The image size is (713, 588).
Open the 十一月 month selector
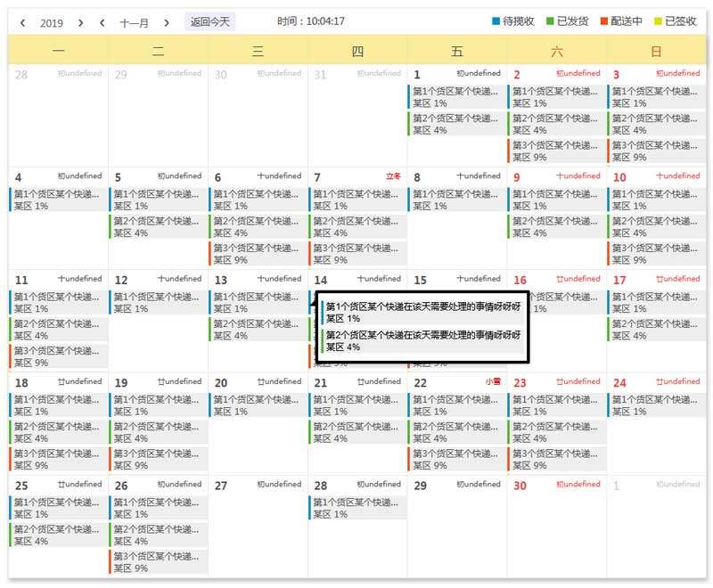point(135,23)
